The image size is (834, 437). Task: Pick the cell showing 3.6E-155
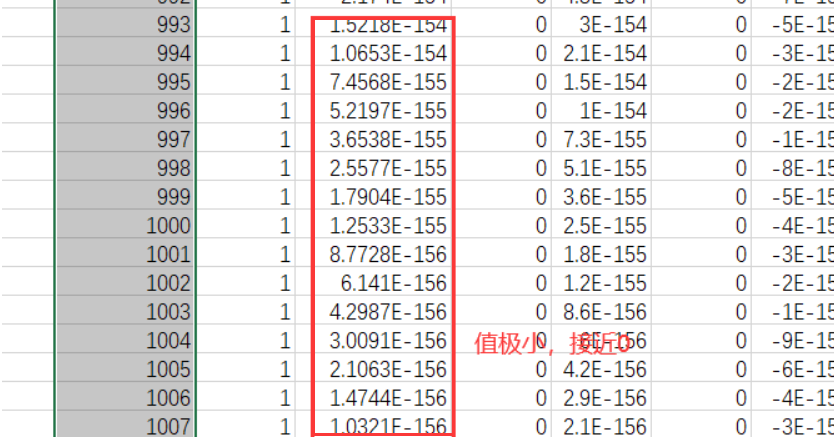tap(602, 197)
